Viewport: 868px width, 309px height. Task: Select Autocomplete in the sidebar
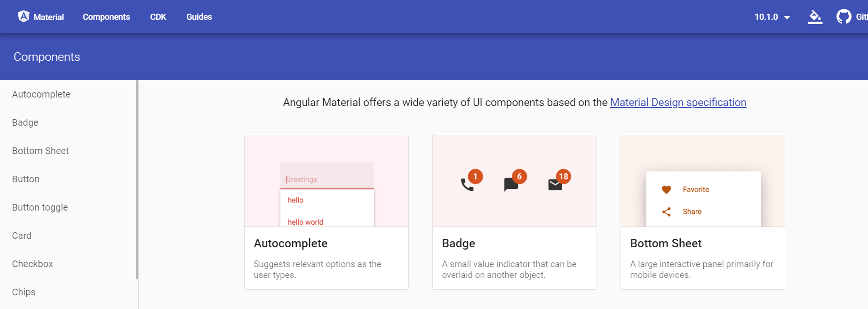pyautogui.click(x=41, y=94)
